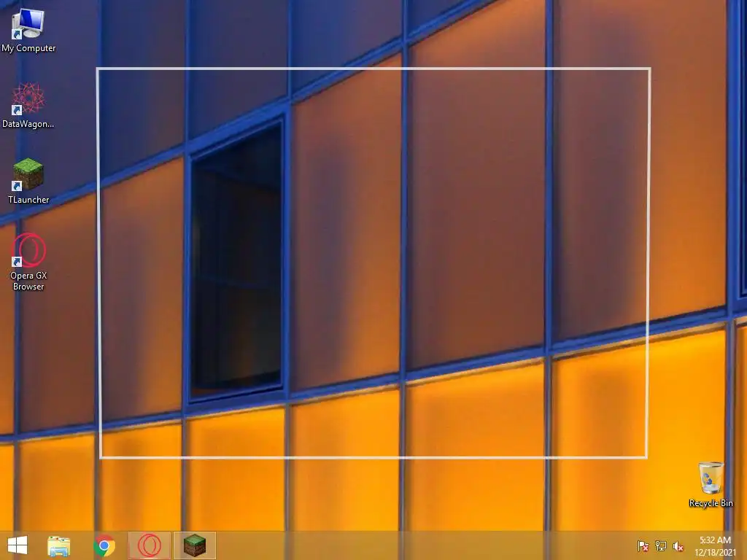Select the My Computer desktop shortcut
Image resolution: width=747 pixels, height=560 pixels.
click(28, 31)
